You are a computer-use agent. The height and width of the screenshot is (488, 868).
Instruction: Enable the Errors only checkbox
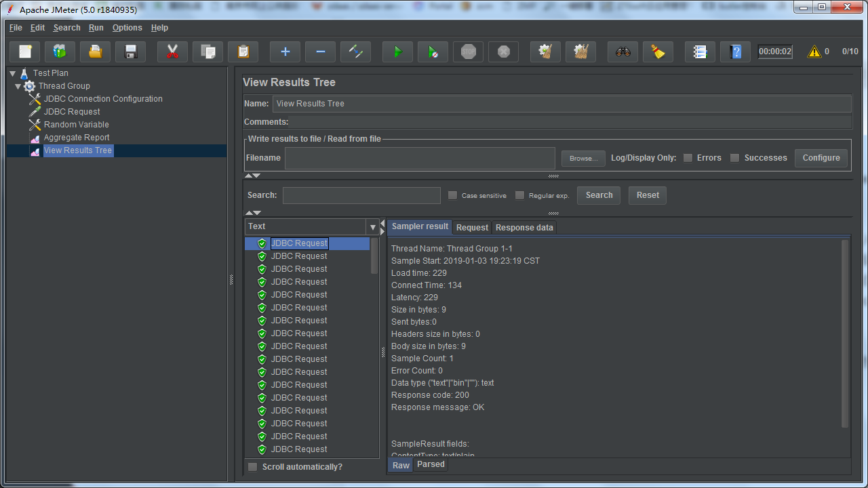pos(688,158)
